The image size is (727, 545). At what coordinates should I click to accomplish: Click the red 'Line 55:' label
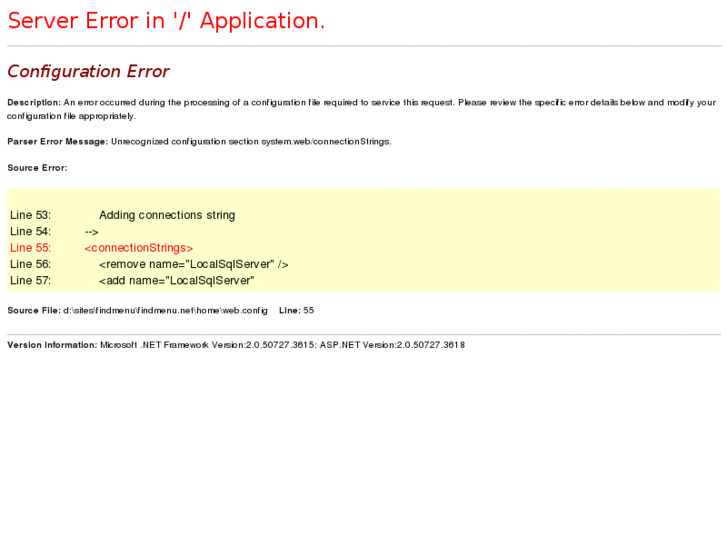tap(30, 248)
